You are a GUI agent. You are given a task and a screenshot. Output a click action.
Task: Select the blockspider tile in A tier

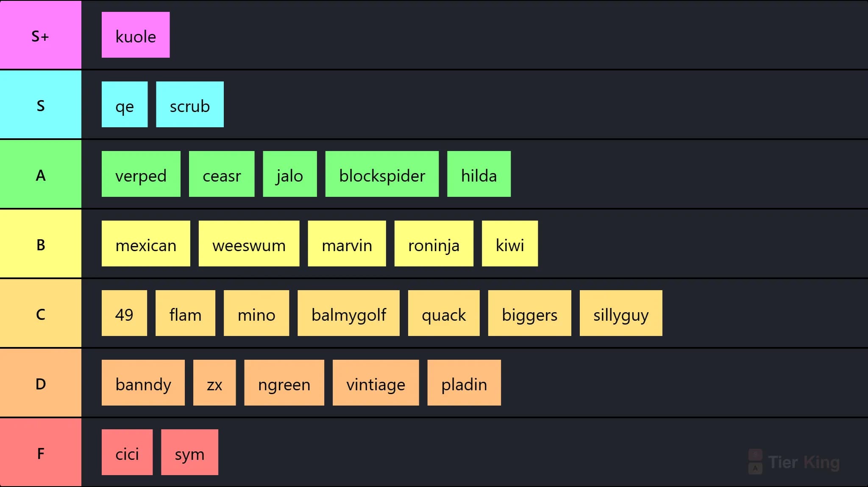[382, 174]
